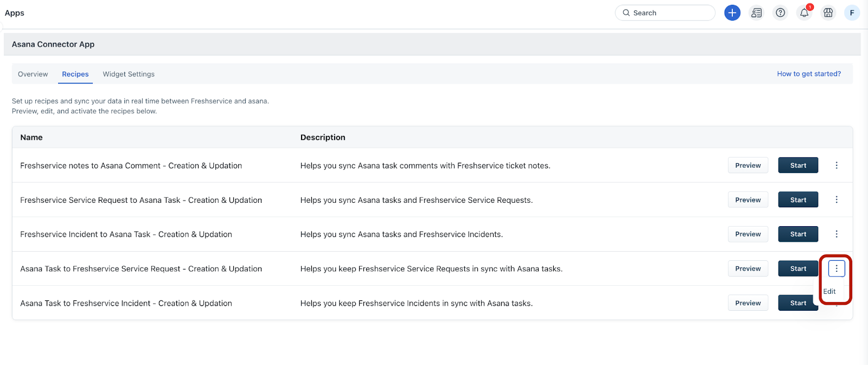Choose Edit from the open options menu
The height and width of the screenshot is (365, 868).
(829, 291)
